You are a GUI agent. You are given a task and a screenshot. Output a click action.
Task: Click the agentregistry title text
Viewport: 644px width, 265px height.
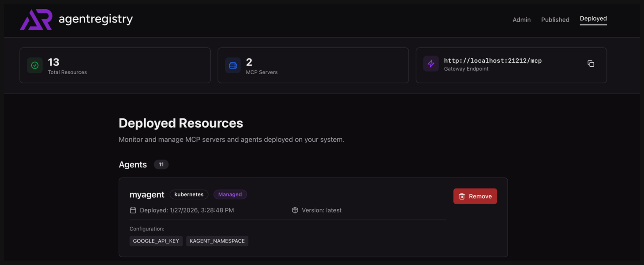pos(95,19)
